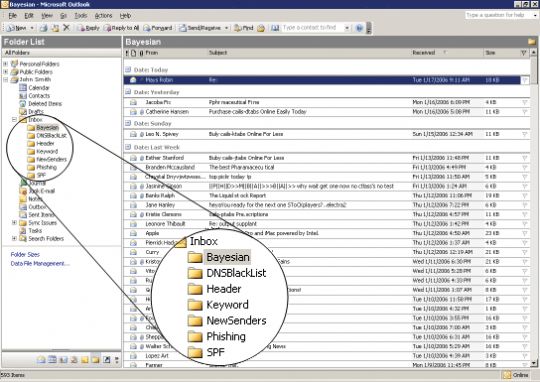Open the Actions menu

(x=103, y=16)
